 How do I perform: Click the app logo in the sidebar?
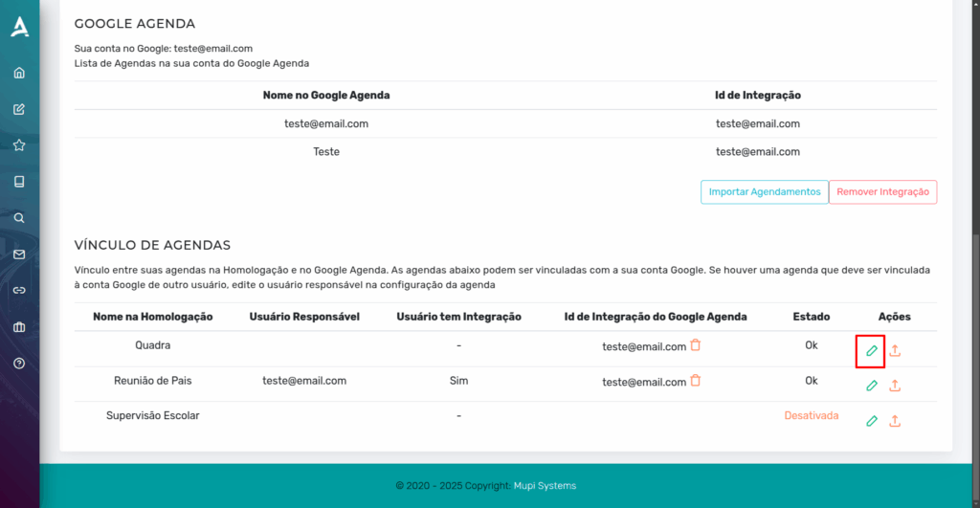pyautogui.click(x=20, y=27)
